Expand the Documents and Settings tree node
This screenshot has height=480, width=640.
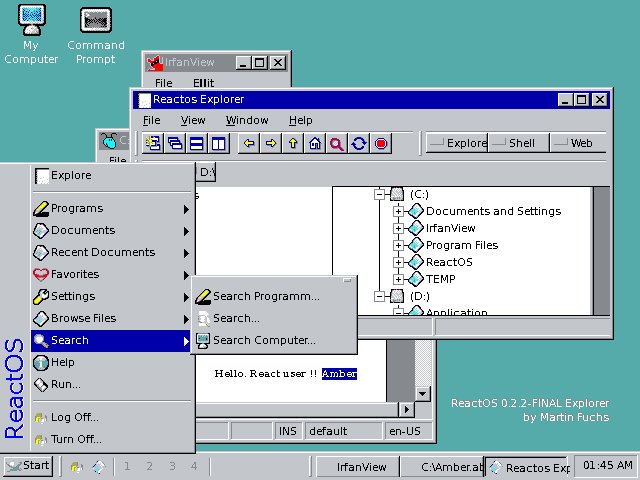(x=398, y=211)
